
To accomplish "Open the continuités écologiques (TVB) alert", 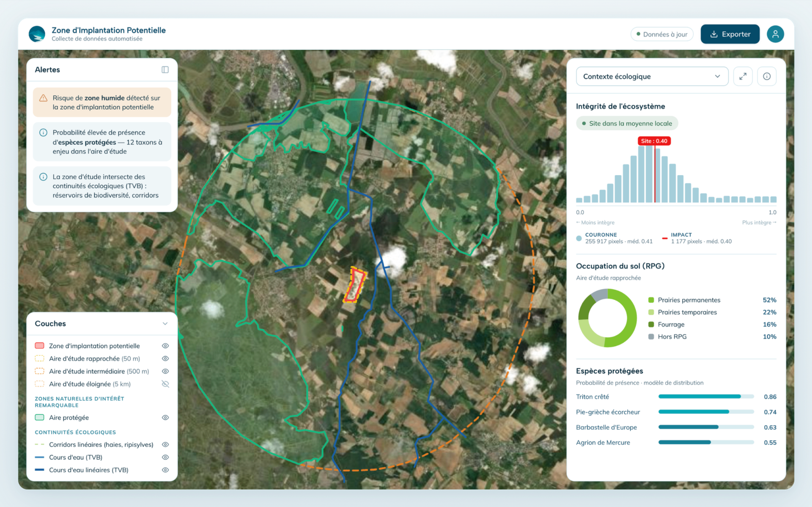I will (102, 186).
